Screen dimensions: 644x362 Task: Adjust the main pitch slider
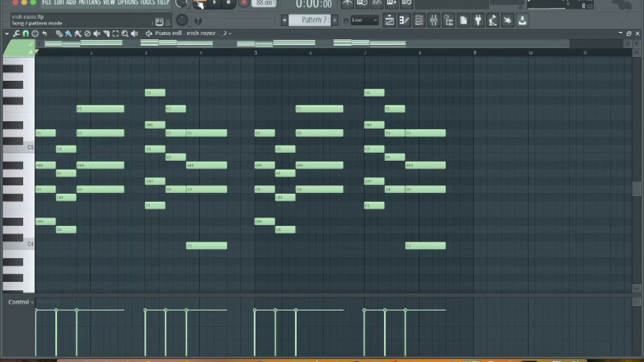pyautogui.click(x=198, y=21)
